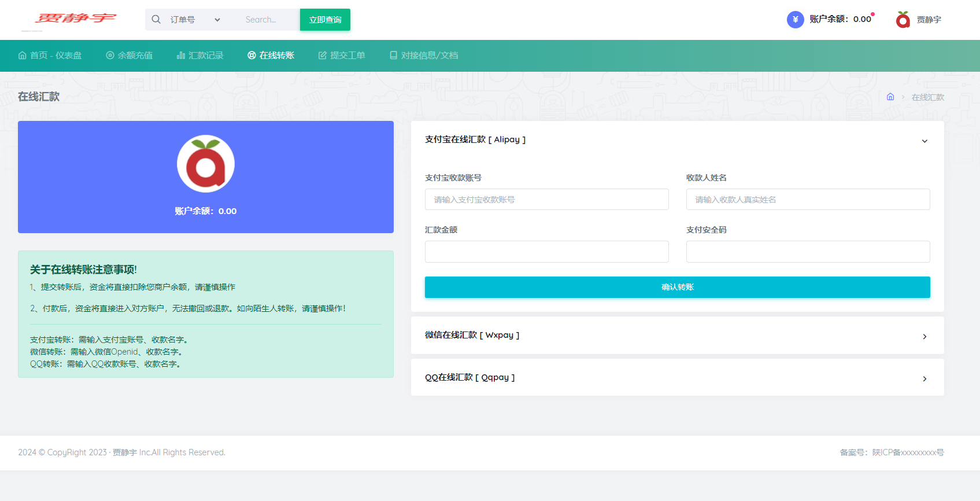Click the Wxpay section chevron right arrow
980x501 pixels.
click(924, 337)
